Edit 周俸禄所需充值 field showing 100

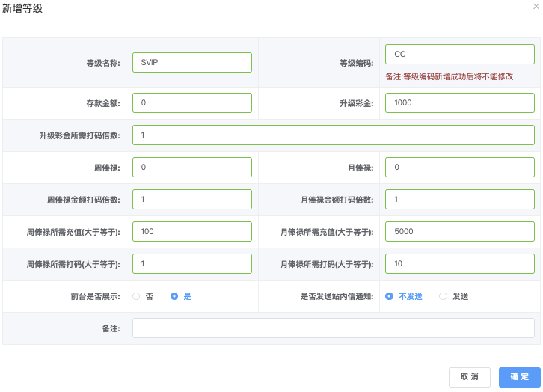191,231
